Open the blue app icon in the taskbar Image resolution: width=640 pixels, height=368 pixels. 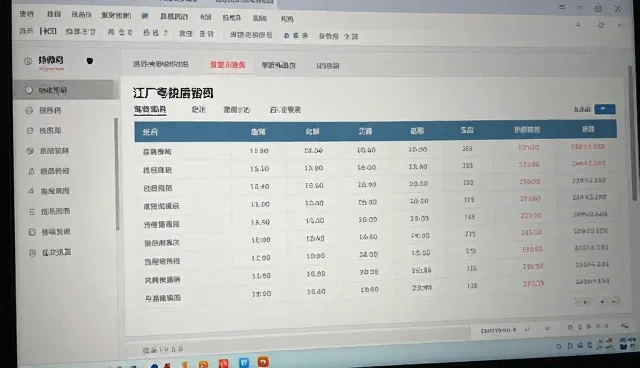[244, 362]
